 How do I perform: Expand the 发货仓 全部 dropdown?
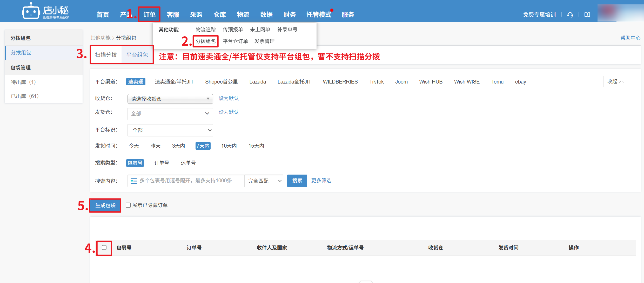click(x=170, y=114)
